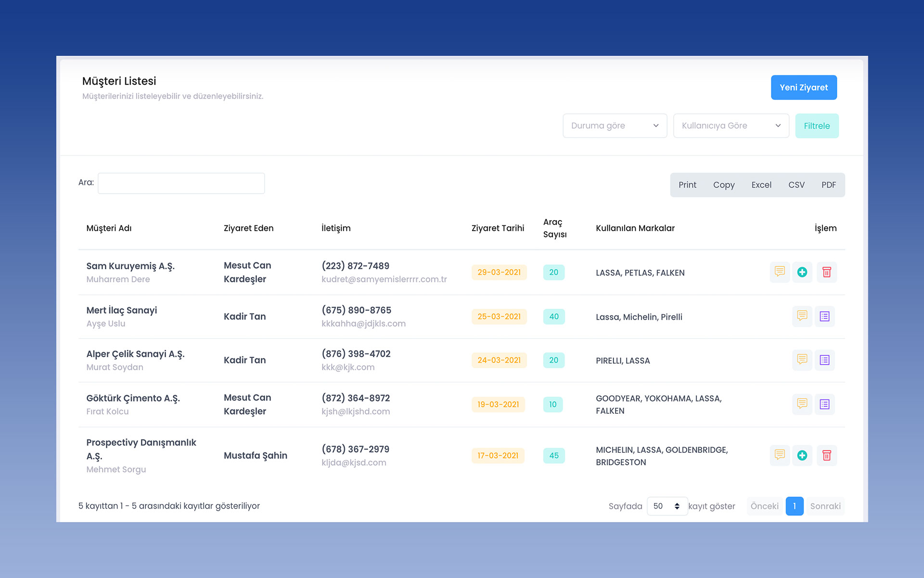Open comment icon for Prospectivy Danışmanlık
The image size is (924, 578).
[x=780, y=455]
